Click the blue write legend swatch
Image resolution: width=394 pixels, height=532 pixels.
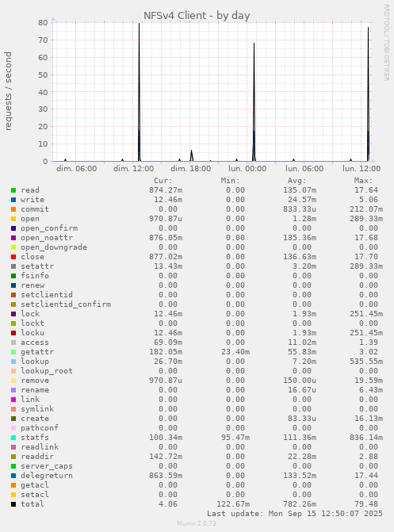[x=13, y=200]
